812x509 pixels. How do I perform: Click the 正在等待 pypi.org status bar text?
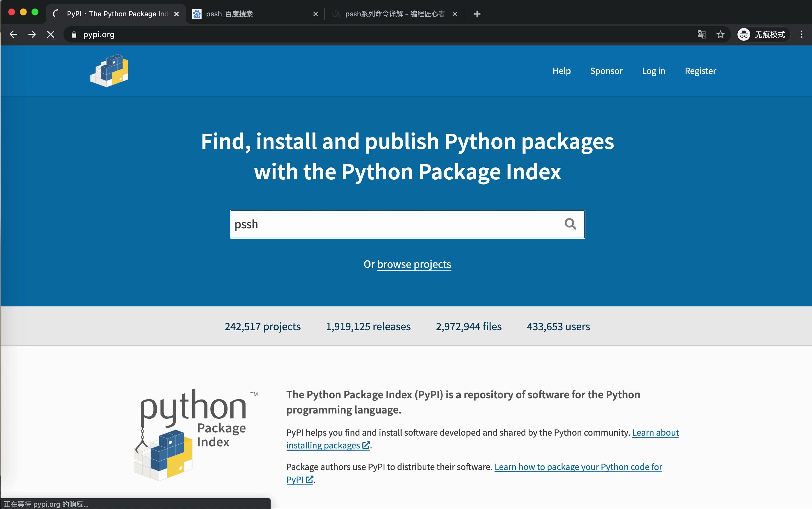click(x=46, y=504)
